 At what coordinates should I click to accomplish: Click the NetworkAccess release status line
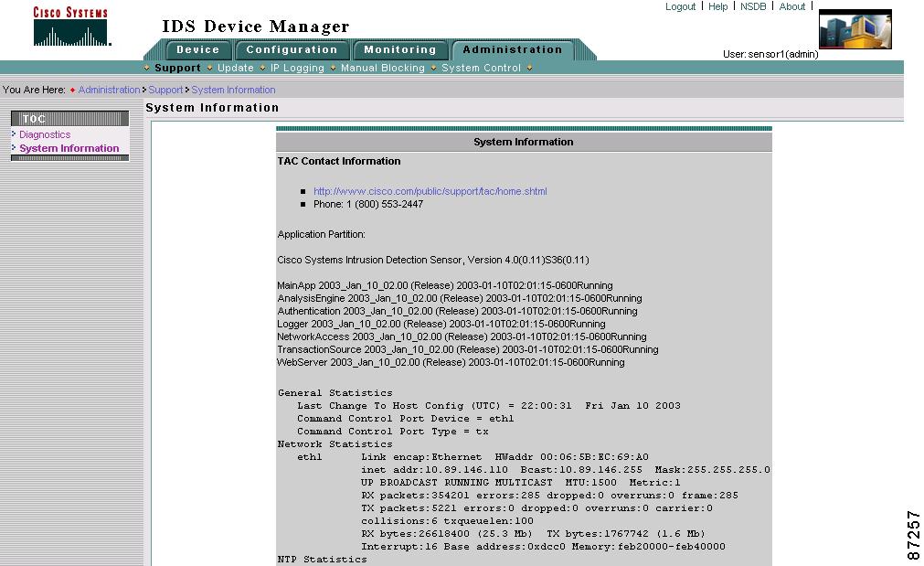click(x=462, y=336)
